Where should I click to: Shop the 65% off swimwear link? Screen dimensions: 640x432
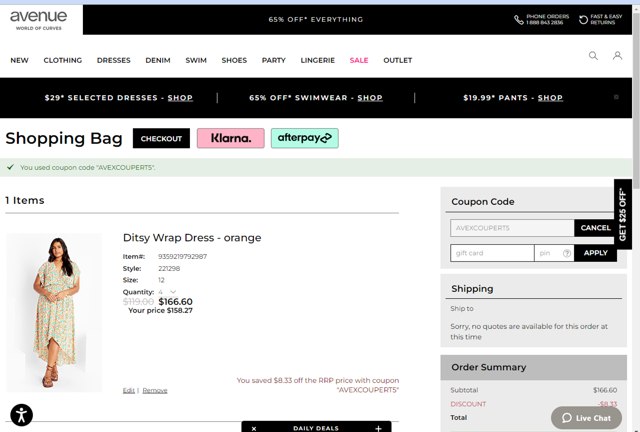pos(370,98)
